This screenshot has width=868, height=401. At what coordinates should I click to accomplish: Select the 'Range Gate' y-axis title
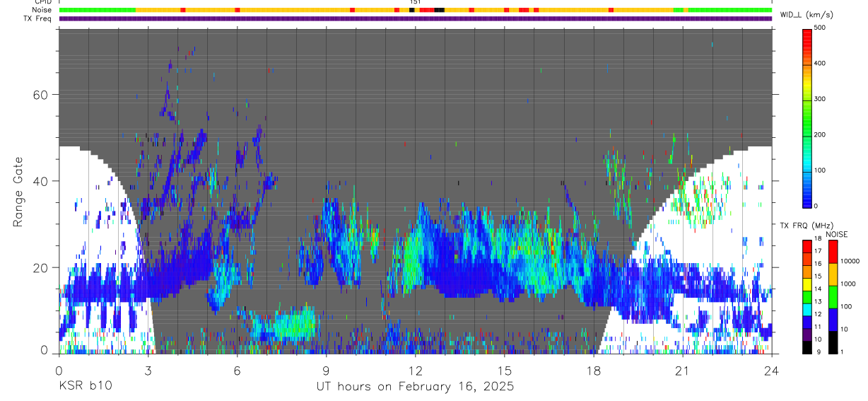pyautogui.click(x=20, y=192)
